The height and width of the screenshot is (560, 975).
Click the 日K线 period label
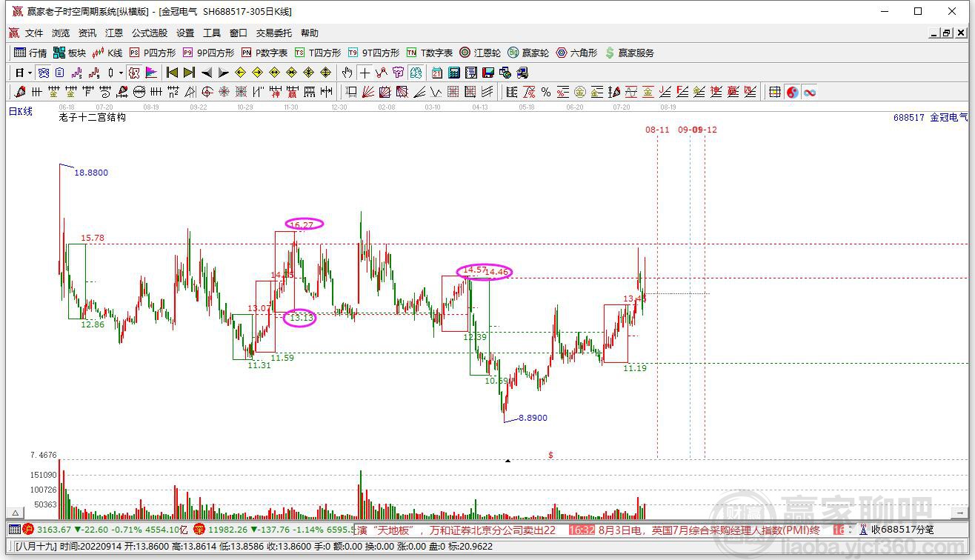pos(21,111)
